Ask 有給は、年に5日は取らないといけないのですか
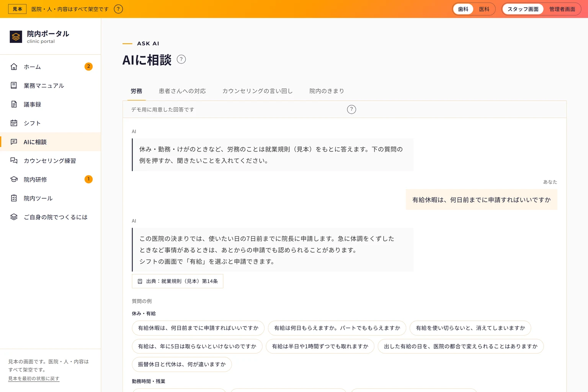 click(197, 346)
